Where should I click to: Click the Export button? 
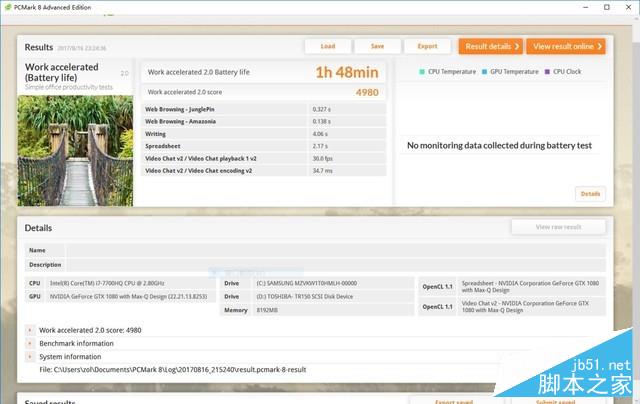coord(427,46)
